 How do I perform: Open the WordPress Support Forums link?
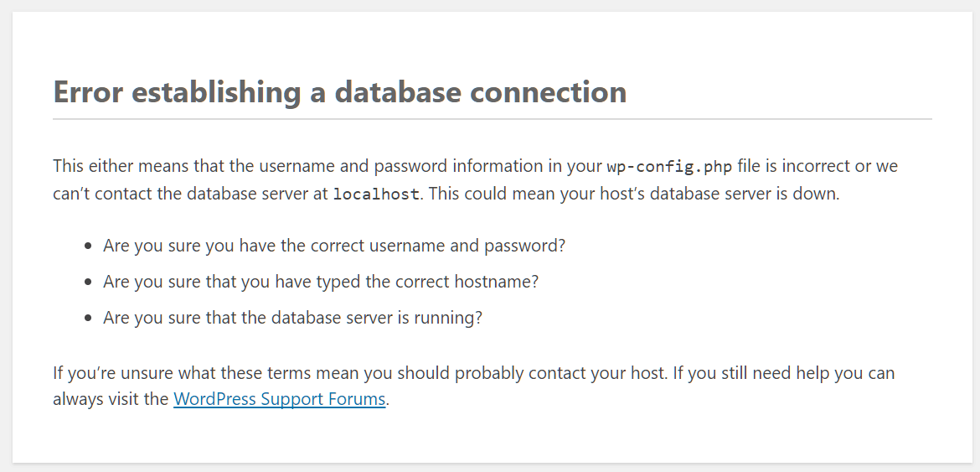pos(279,399)
